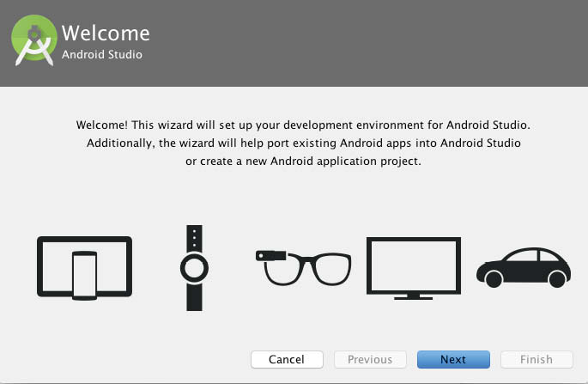This screenshot has height=384, width=588.
Task: Cancel the setup wizard
Action: pyautogui.click(x=287, y=360)
